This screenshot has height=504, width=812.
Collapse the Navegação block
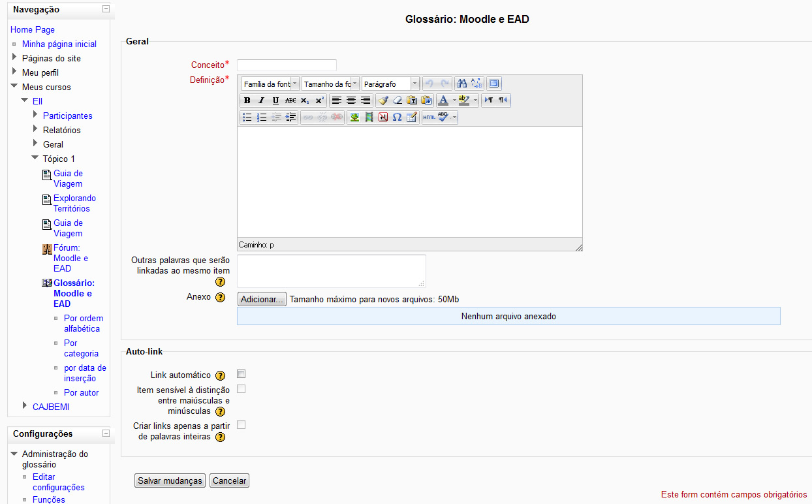click(106, 9)
